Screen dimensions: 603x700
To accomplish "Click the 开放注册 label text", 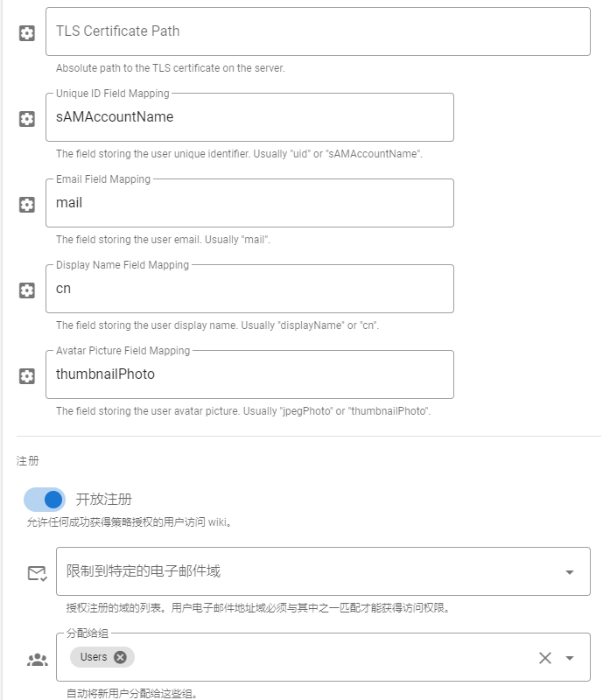I will point(103,499).
